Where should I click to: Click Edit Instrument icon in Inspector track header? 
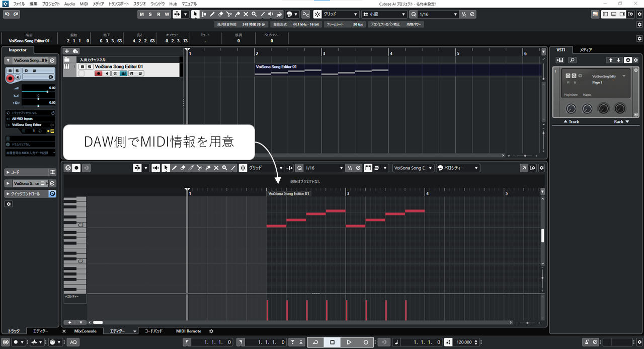point(52,60)
